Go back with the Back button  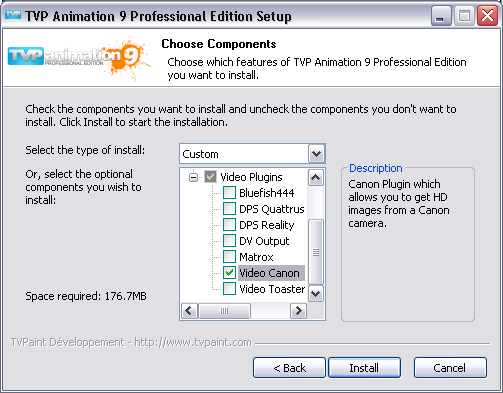pos(289,368)
